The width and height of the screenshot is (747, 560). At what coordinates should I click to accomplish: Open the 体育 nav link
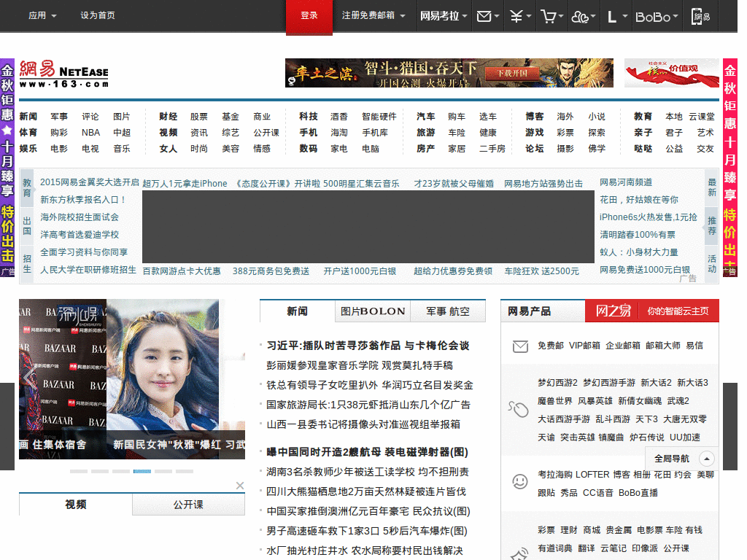pyautogui.click(x=28, y=133)
